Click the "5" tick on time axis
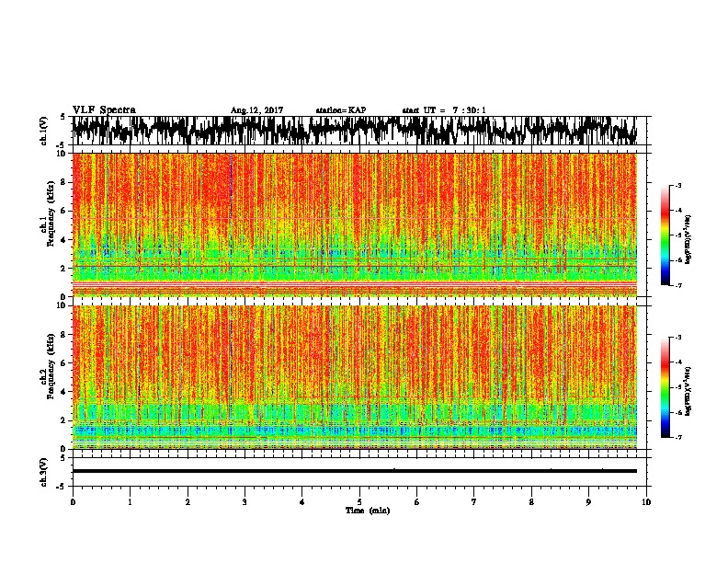This screenshot has width=728, height=563. [x=359, y=502]
